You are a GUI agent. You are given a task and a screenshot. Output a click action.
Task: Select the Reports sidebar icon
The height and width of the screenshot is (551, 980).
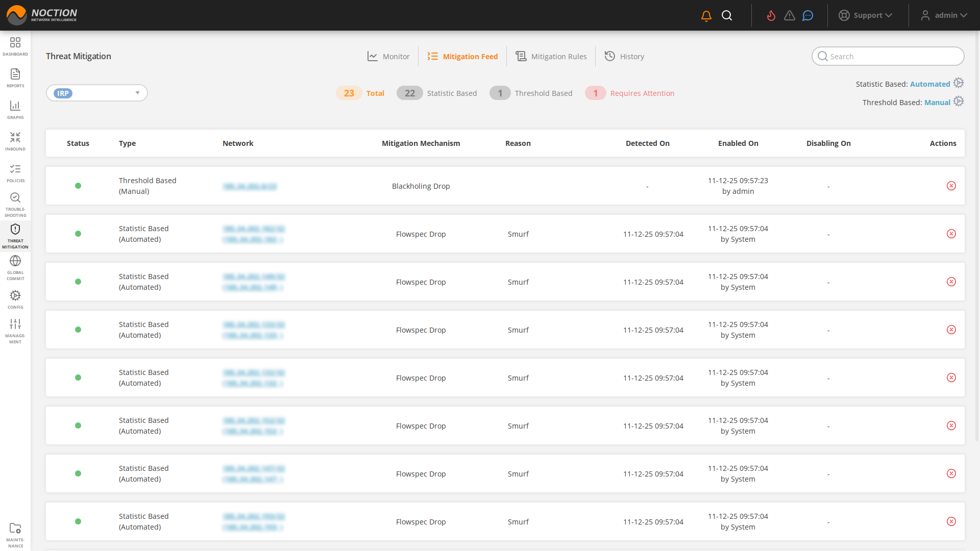tap(15, 78)
